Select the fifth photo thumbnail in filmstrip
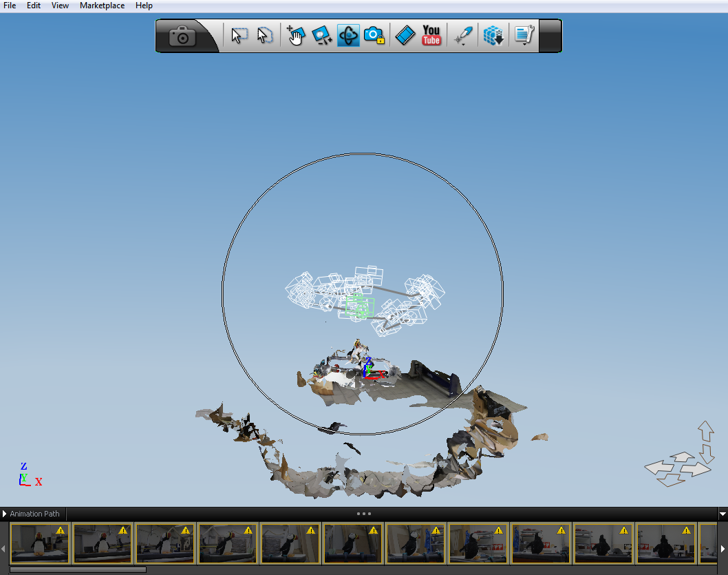 tap(290, 543)
